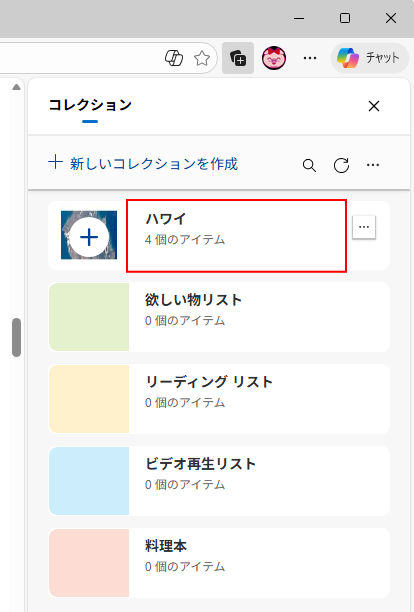Screen dimensions: 414x612
Task: Search collections with magnifier icon
Action: 309,165
